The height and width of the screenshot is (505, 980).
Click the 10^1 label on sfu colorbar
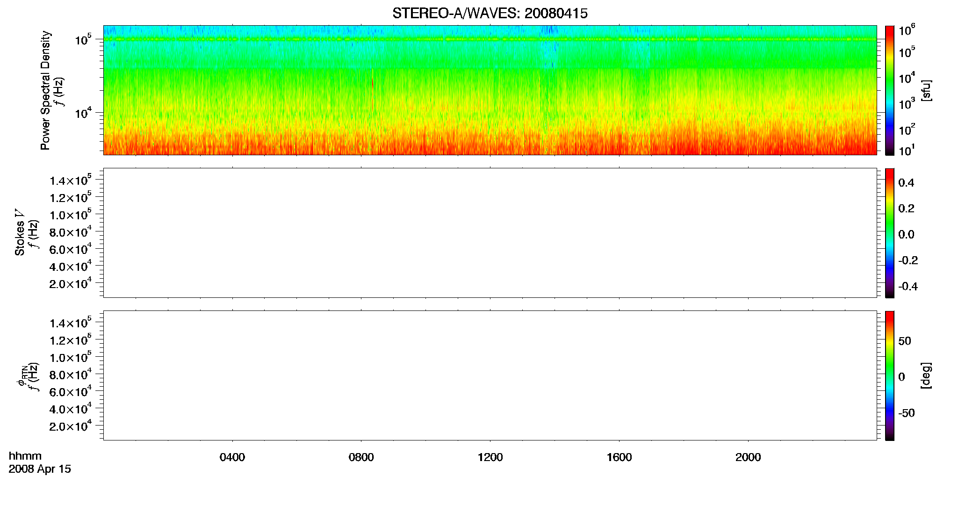click(x=907, y=150)
